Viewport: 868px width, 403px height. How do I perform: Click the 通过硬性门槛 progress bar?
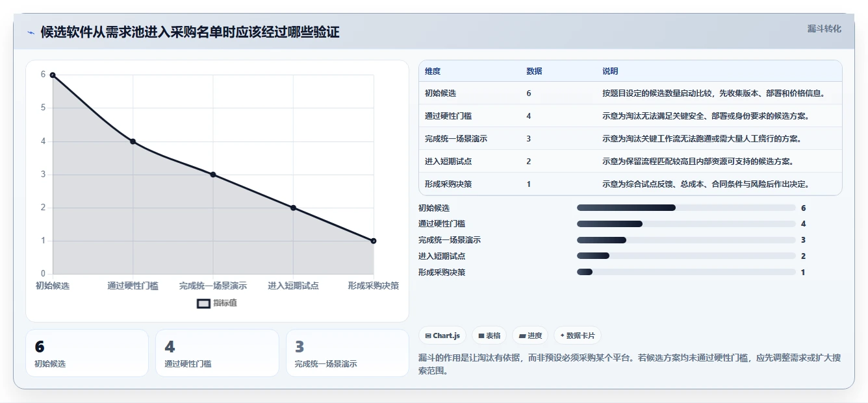[686, 224]
